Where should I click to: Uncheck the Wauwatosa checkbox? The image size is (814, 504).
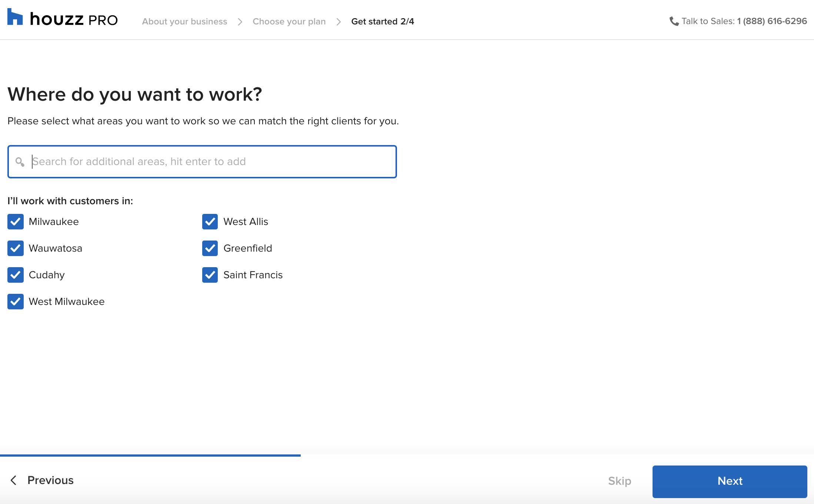16,248
